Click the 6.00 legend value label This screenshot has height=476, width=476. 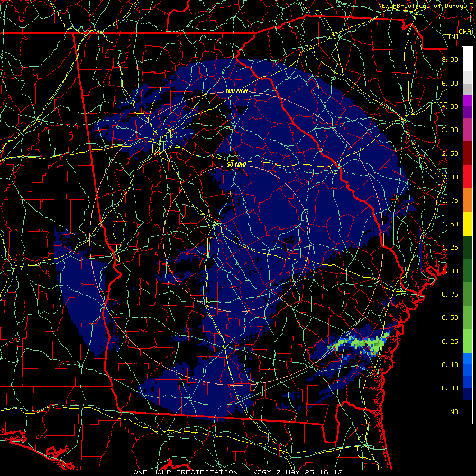pos(450,83)
